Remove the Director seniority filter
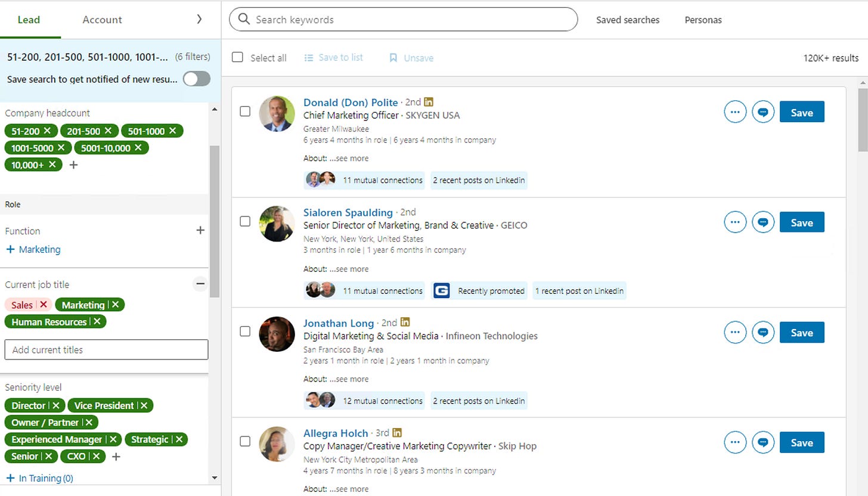Image resolution: width=868 pixels, height=496 pixels. click(55, 405)
